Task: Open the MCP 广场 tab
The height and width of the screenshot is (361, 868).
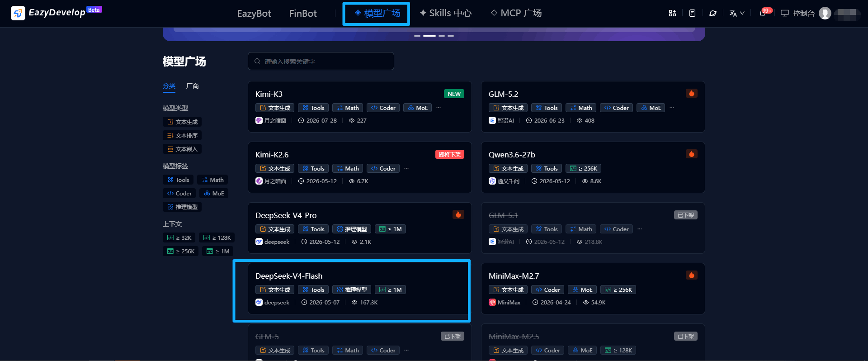Action: coord(516,13)
